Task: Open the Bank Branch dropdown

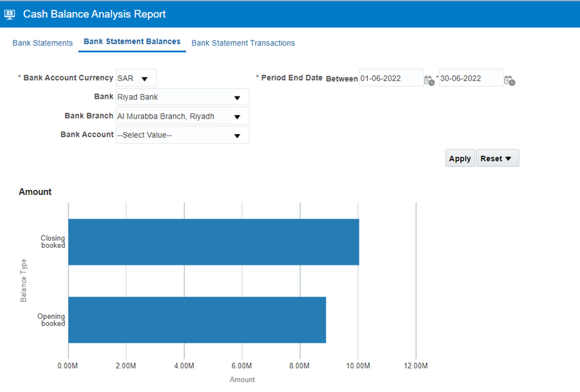Action: [237, 117]
